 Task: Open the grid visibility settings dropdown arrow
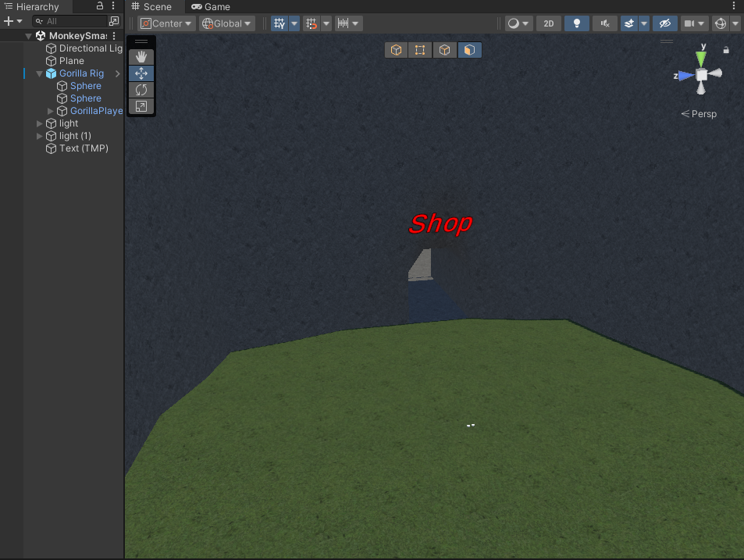pos(294,23)
